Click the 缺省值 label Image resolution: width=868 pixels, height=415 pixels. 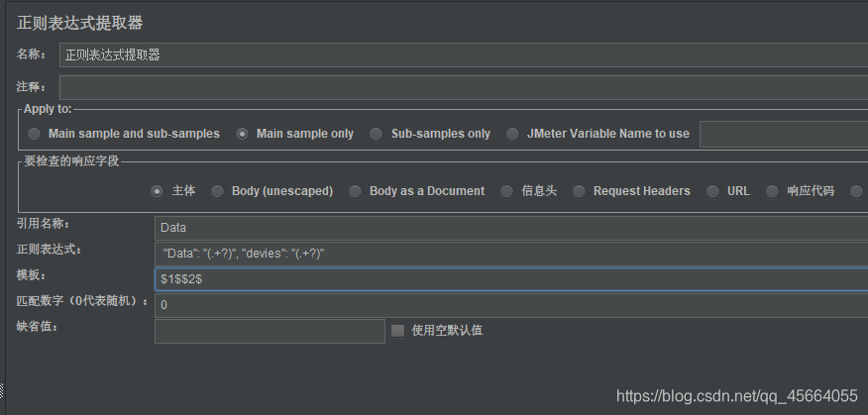pos(37,327)
